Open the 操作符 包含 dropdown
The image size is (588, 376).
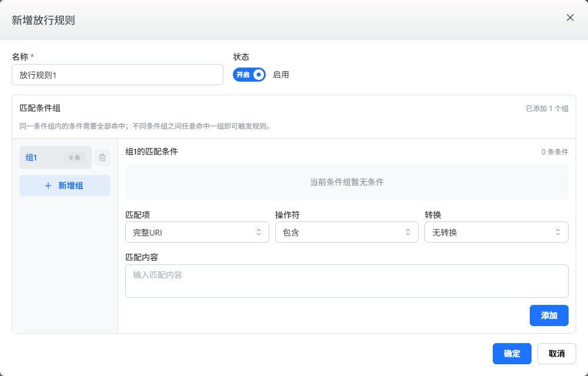[347, 232]
